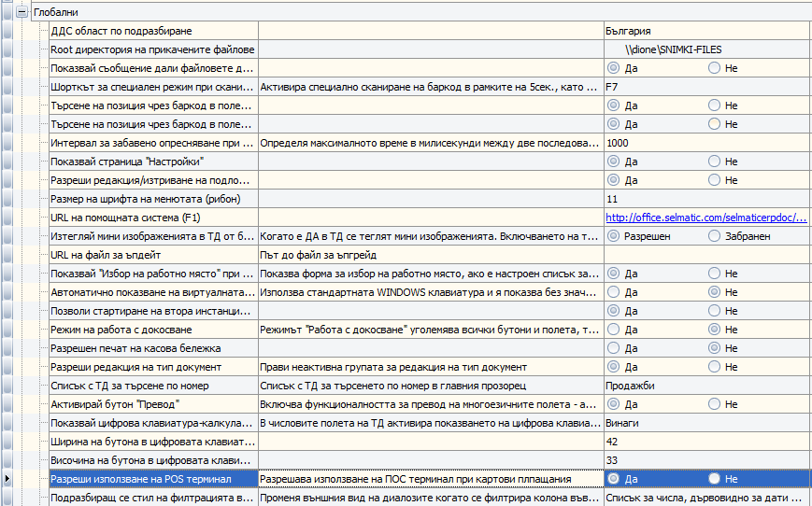Open the Продажби value for Списък с ТД

coord(708,386)
